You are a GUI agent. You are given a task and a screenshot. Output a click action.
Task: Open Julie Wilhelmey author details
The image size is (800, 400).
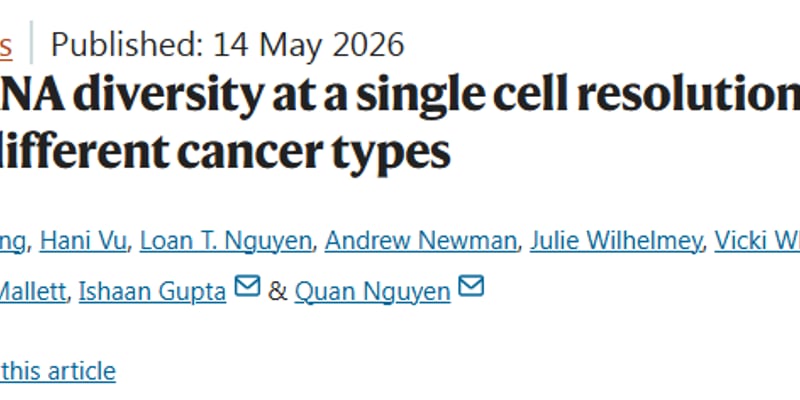pyautogui.click(x=615, y=241)
